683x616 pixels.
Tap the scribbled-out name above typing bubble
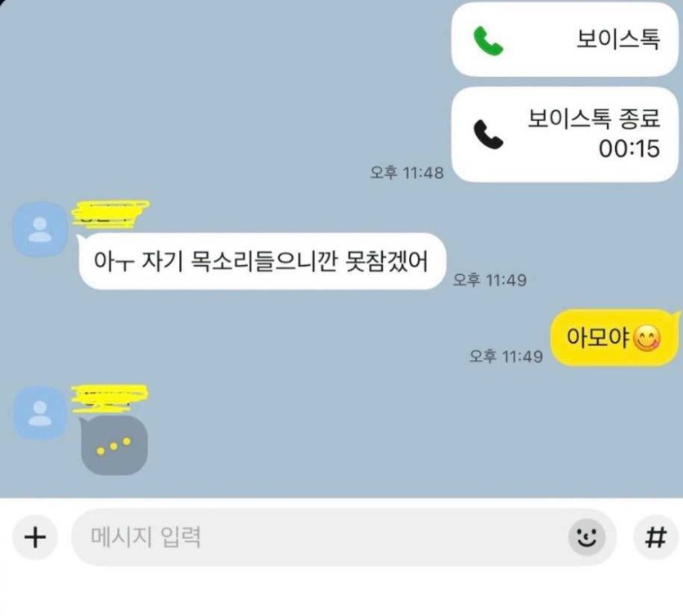[x=110, y=398]
